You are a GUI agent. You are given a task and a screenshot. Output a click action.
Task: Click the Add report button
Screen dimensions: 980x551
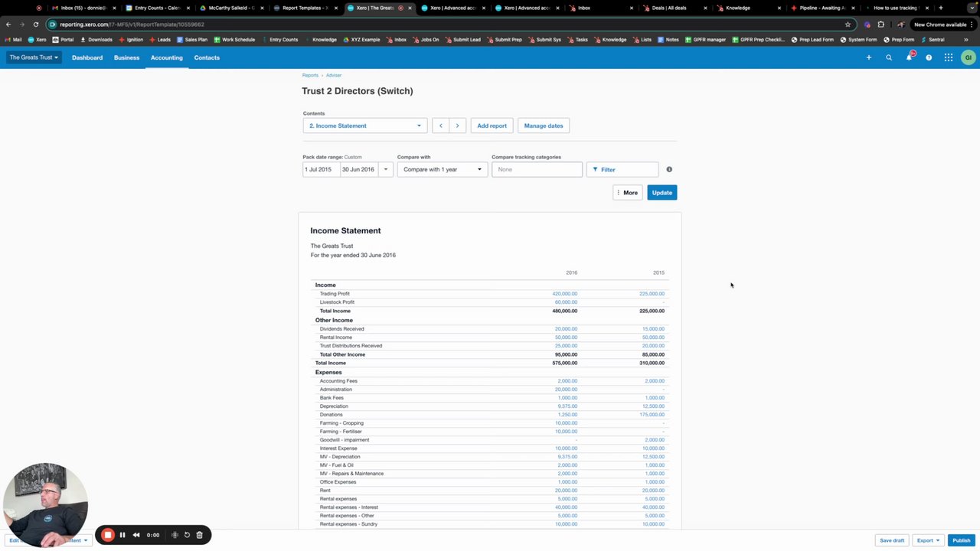492,126
